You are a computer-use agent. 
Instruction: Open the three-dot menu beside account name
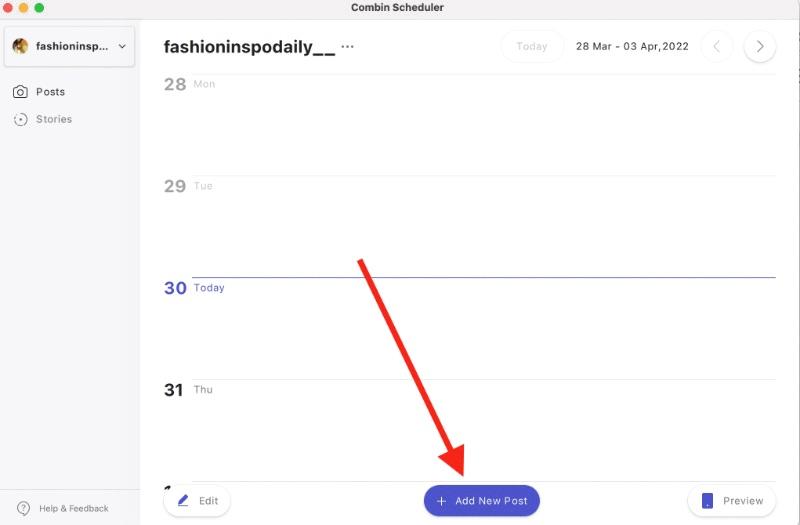pos(347,46)
